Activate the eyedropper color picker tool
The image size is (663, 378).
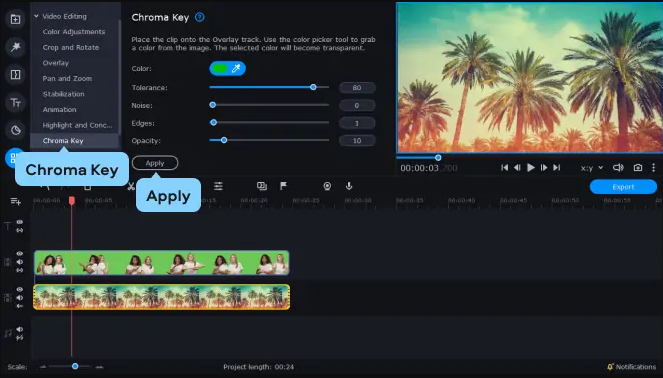point(236,68)
